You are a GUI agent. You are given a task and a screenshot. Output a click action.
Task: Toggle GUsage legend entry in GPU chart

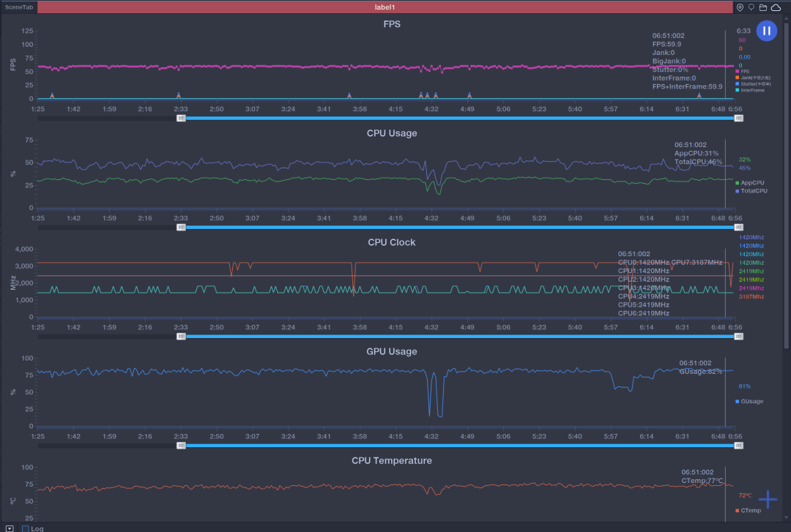click(751, 401)
